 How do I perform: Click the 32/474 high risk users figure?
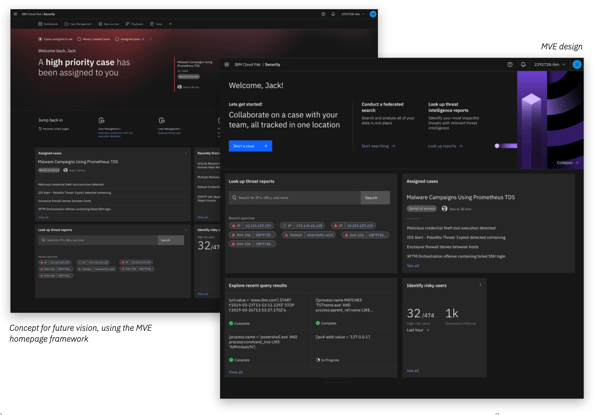pos(420,314)
